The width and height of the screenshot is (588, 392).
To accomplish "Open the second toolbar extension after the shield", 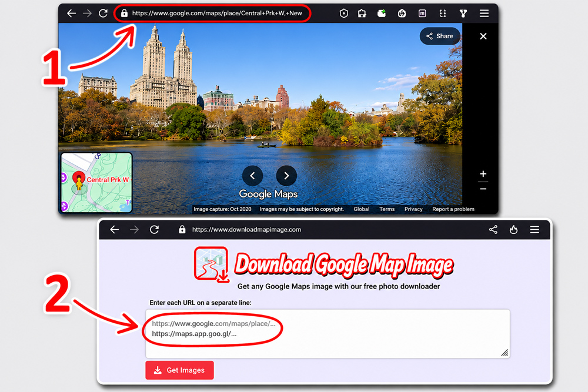I will [x=362, y=14].
